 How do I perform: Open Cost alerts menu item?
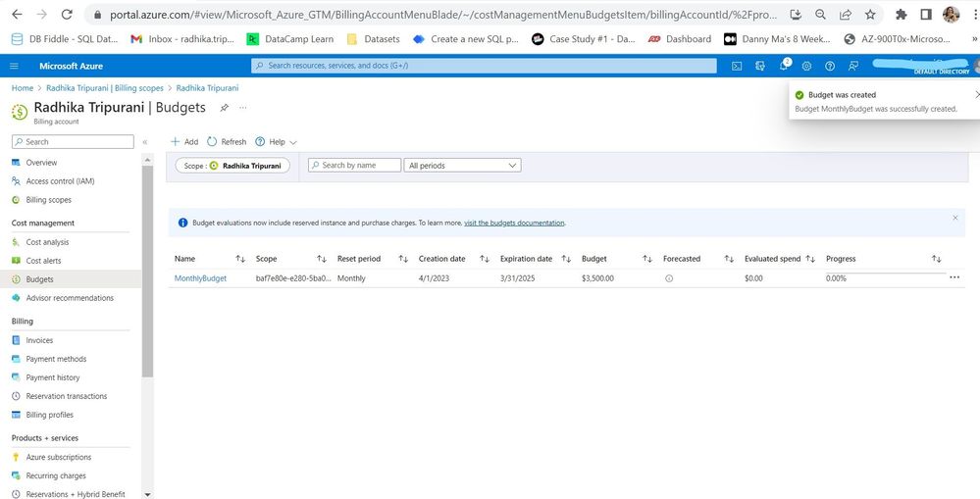(44, 261)
